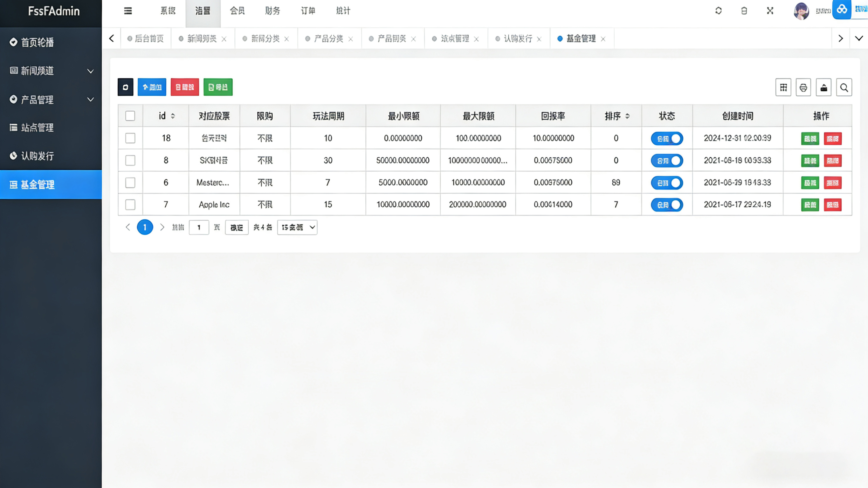Click the lock screen icon in header
868x488 pixels.
click(744, 11)
